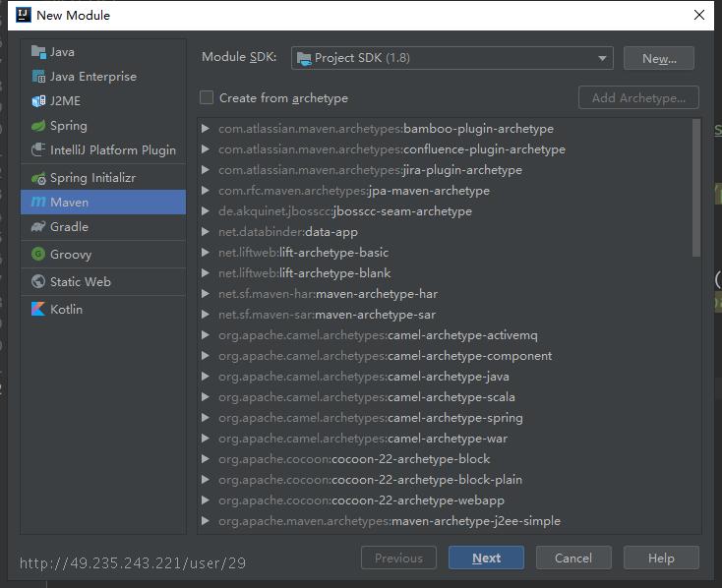Screen dimensions: 722x588
Task: Choose the Gradle elephant icon
Action: coord(38,226)
